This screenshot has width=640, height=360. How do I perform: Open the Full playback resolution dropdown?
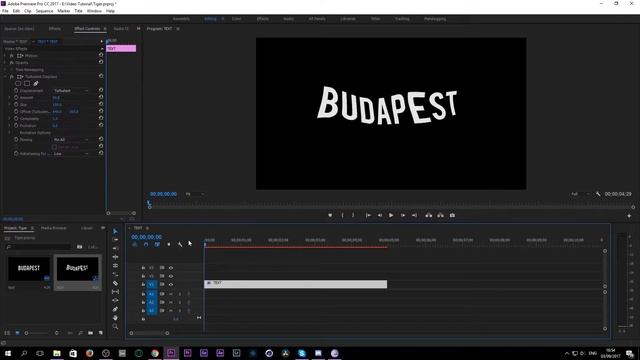(580, 194)
